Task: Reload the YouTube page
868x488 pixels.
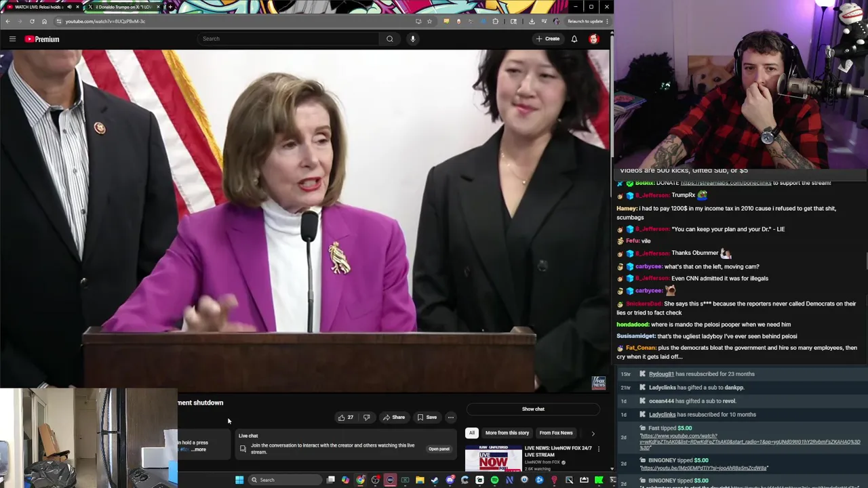Action: (32, 21)
